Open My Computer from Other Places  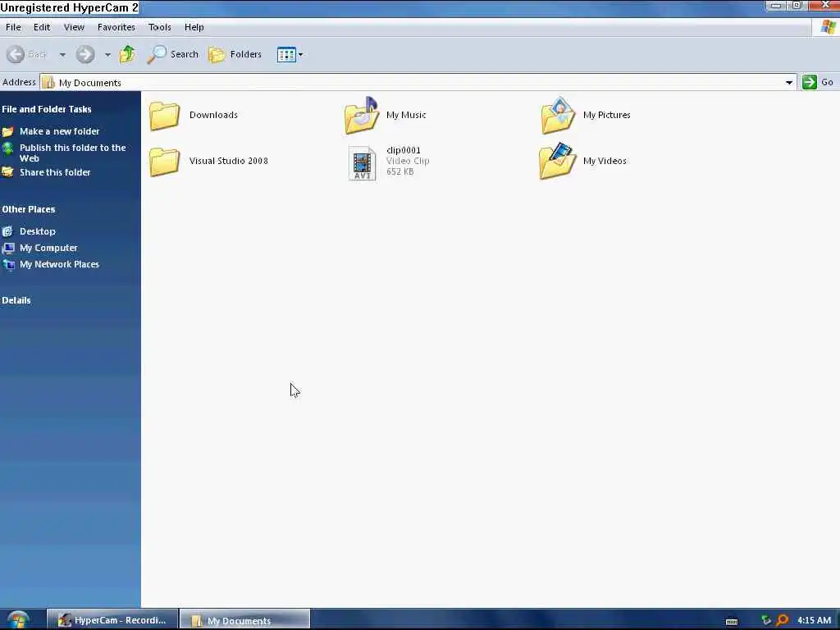[x=48, y=248]
